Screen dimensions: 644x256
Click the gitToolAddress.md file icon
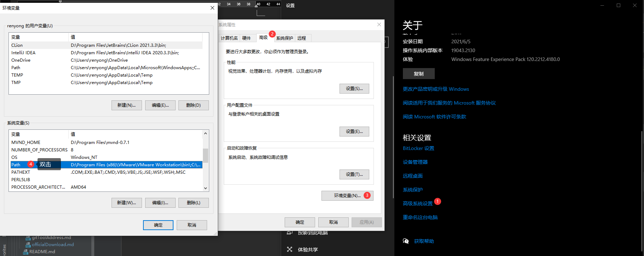coord(28,238)
